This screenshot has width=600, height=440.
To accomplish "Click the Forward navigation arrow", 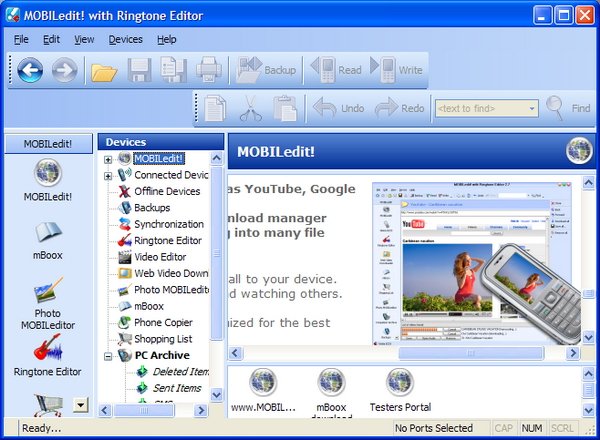I will click(x=64, y=70).
